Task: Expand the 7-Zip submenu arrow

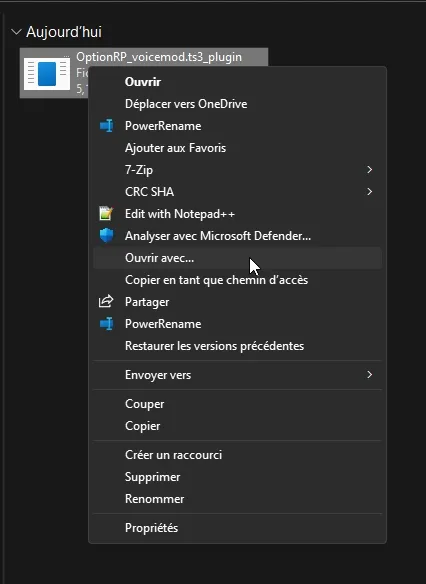Action: pyautogui.click(x=369, y=169)
